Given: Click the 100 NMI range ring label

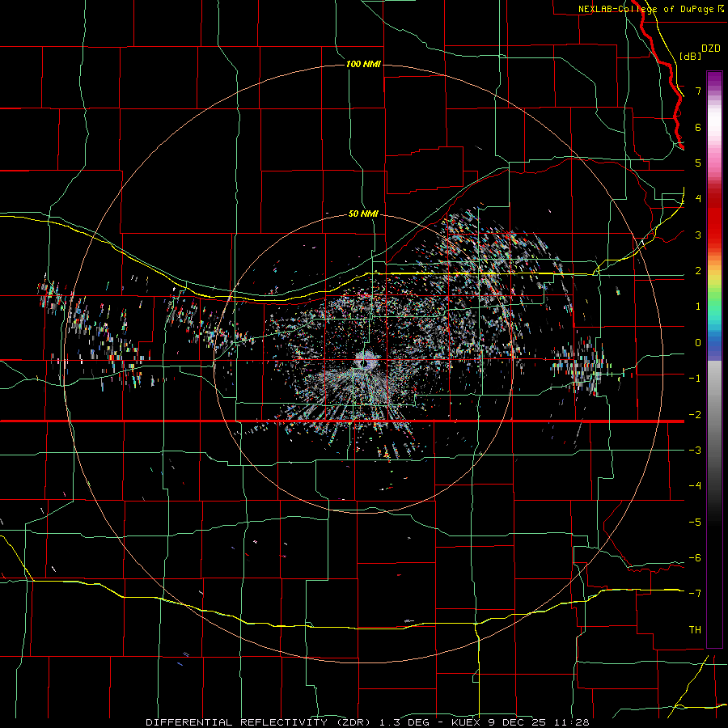Looking at the screenshot, I should (x=363, y=64).
